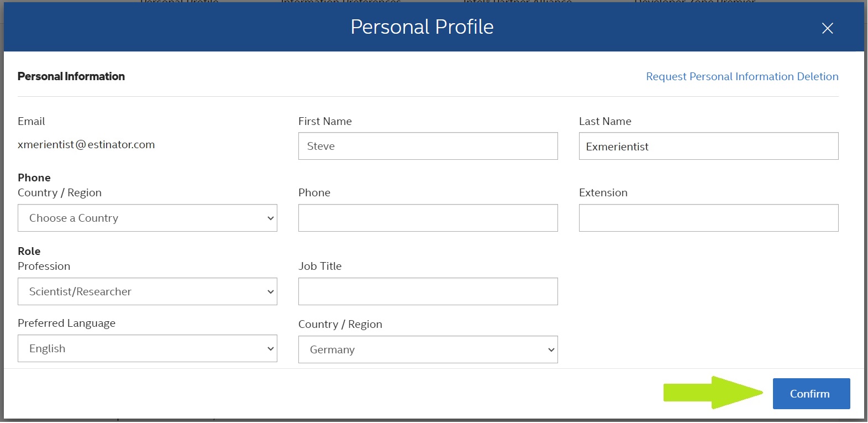The image size is (868, 423).
Task: Click the Personal Information section heading
Action: [71, 76]
